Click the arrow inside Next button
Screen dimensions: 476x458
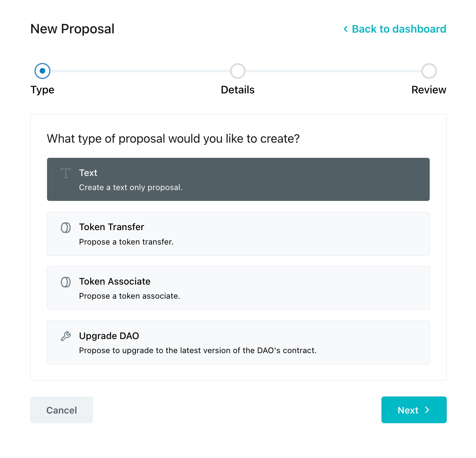tap(427, 410)
